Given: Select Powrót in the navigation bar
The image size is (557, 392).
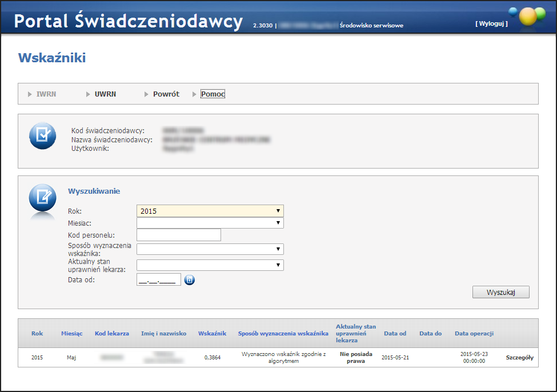Looking at the screenshot, I should tap(166, 94).
